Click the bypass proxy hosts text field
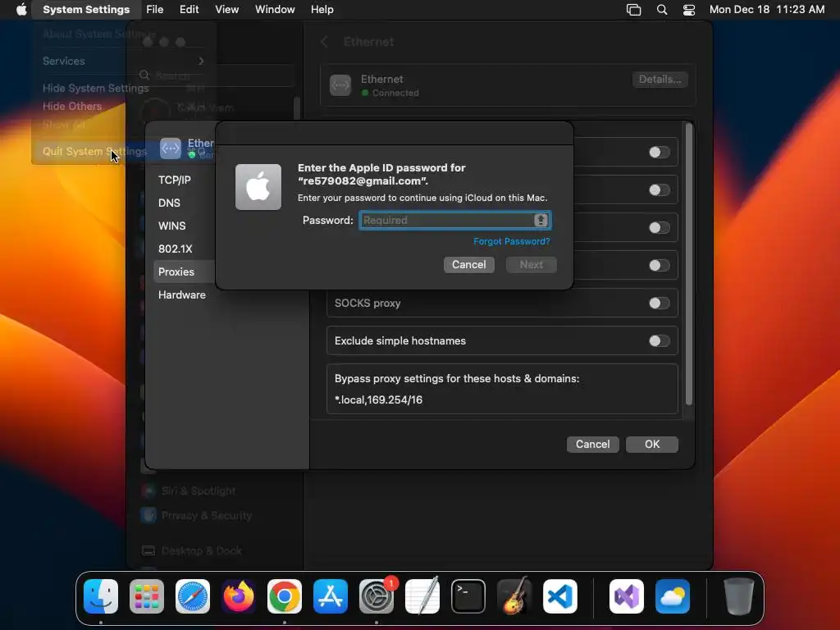This screenshot has width=840, height=630. (x=502, y=399)
